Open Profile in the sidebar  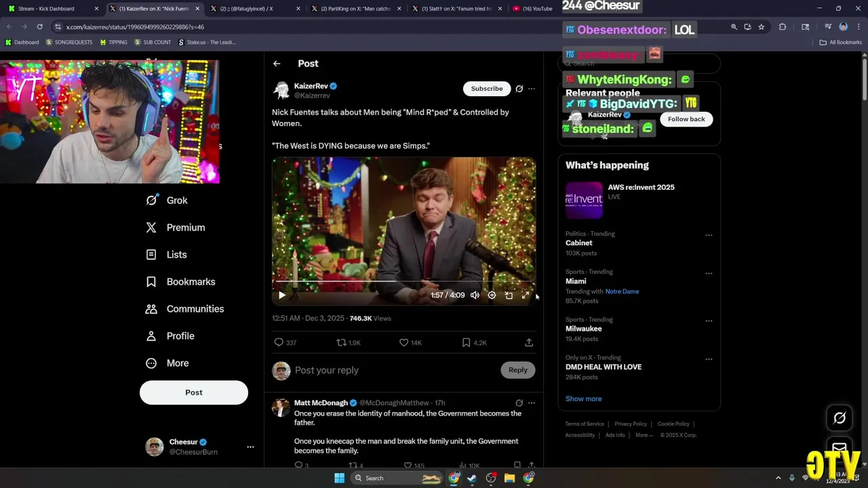(170, 336)
